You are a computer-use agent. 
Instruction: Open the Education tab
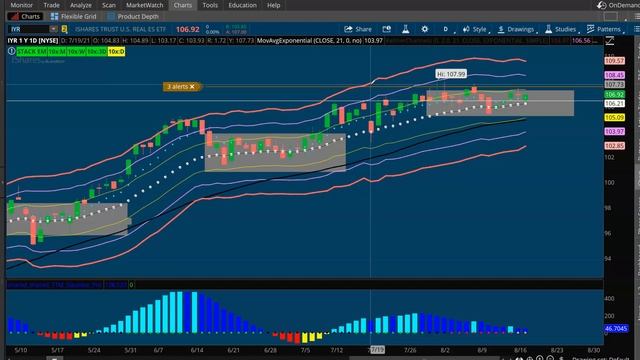pos(242,5)
